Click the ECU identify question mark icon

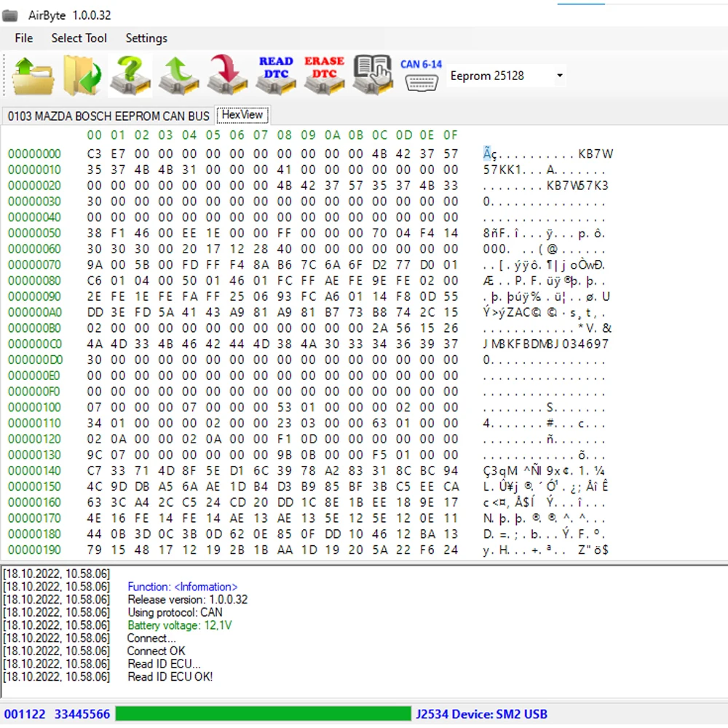click(130, 76)
